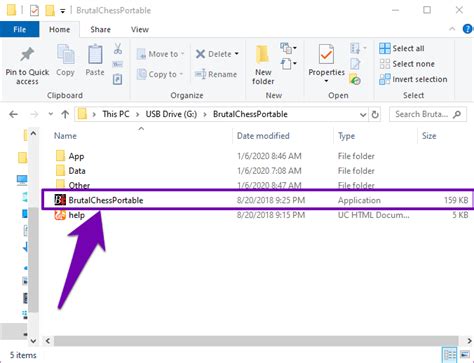Image resolution: width=474 pixels, height=363 pixels.
Task: Expand the Delete dropdown arrow
Action: 237,54
